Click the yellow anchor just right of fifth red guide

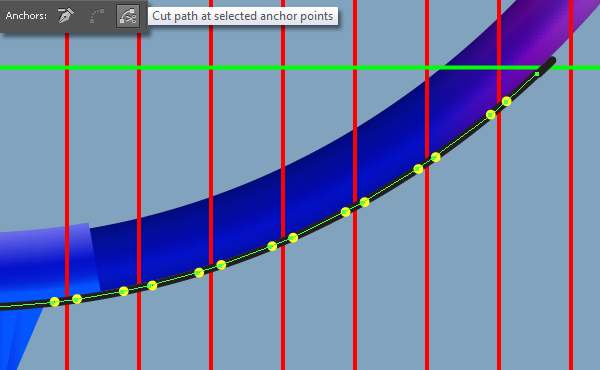pyautogui.click(x=365, y=202)
